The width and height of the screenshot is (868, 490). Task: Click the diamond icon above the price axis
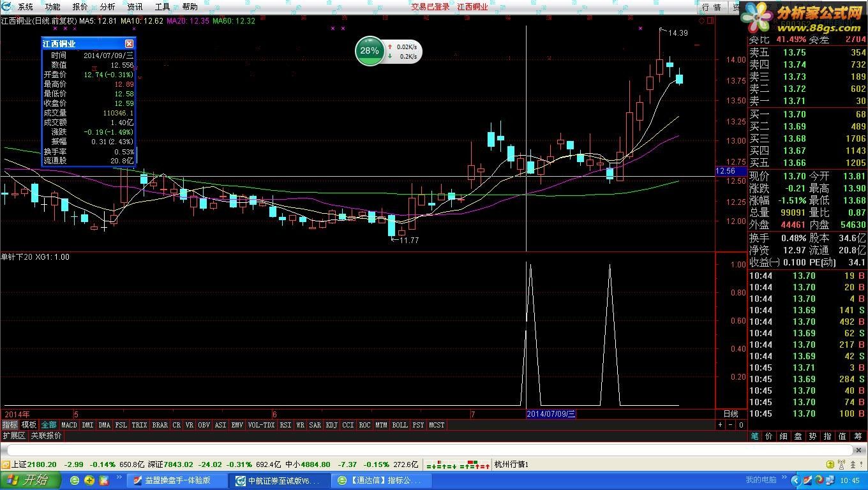[702, 21]
